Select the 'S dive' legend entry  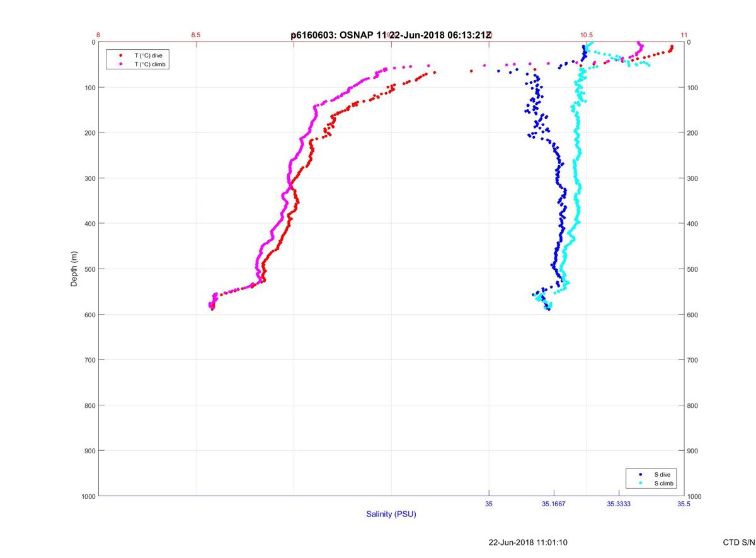662,474
